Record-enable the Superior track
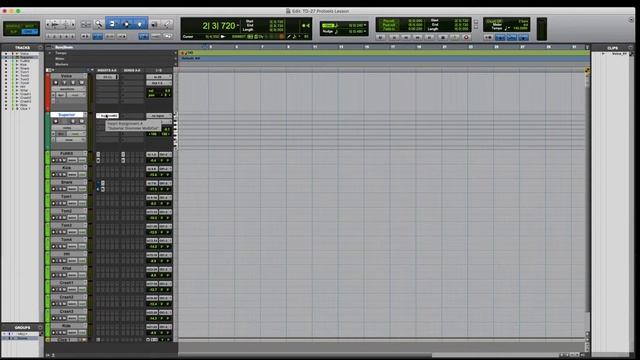 coord(56,122)
